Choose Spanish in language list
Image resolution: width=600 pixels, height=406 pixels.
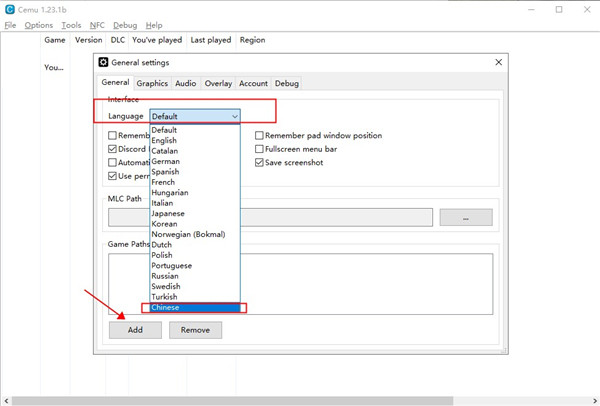click(x=195, y=172)
